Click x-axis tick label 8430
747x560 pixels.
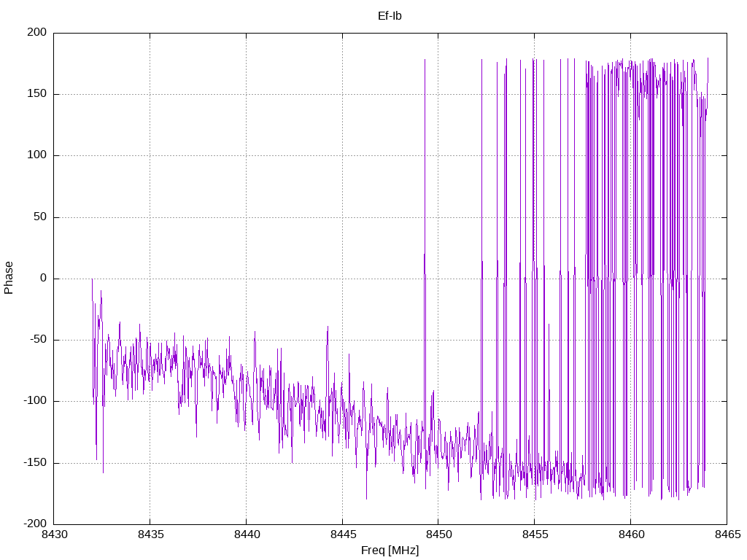[x=55, y=534]
